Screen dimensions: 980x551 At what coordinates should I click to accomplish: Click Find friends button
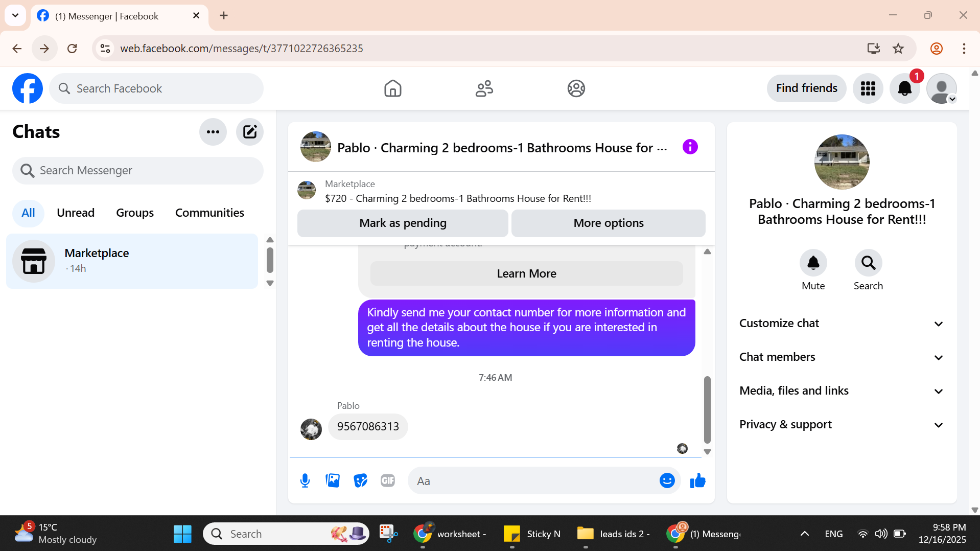click(806, 88)
